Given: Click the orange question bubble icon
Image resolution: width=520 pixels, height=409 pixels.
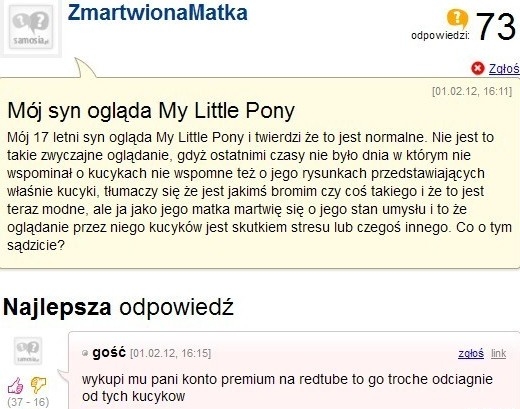Looking at the screenshot, I should pos(457,19).
